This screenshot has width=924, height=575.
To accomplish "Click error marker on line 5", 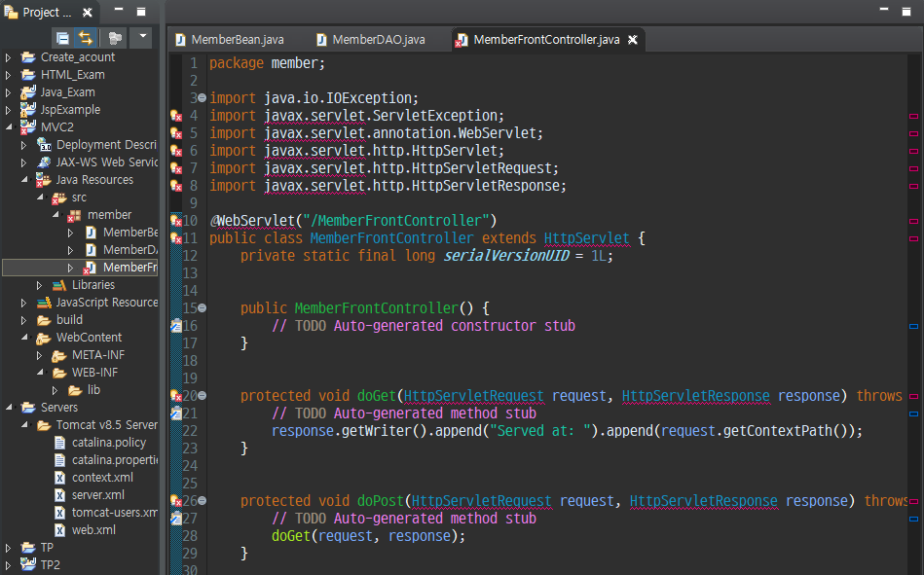I will click(175, 133).
